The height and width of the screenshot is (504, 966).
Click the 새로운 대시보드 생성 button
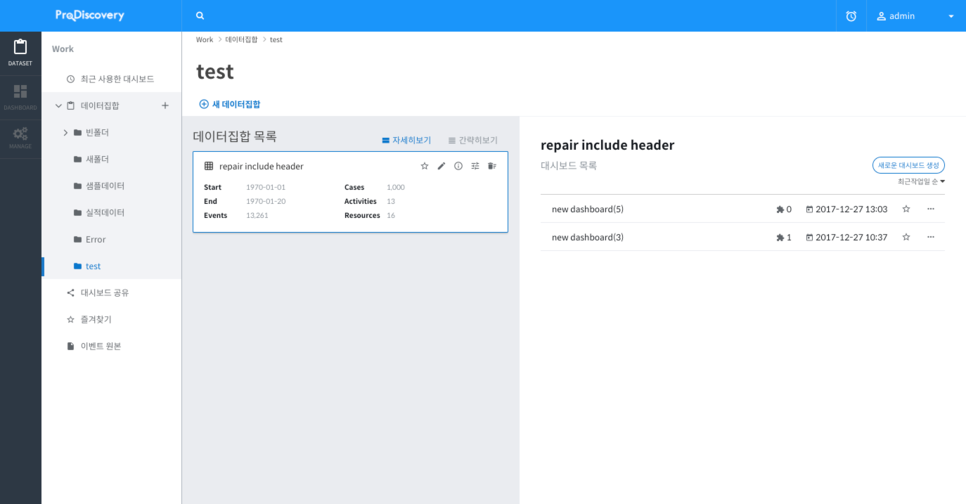click(x=908, y=165)
